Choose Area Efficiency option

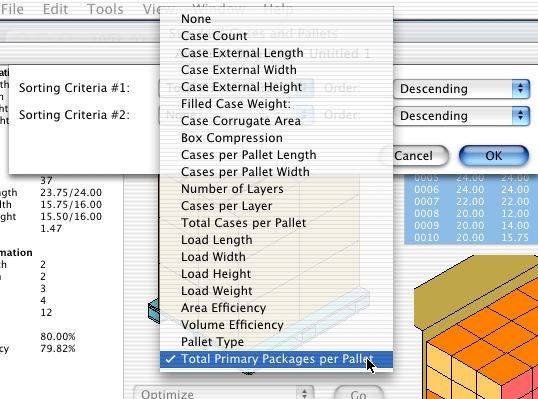[276, 308]
